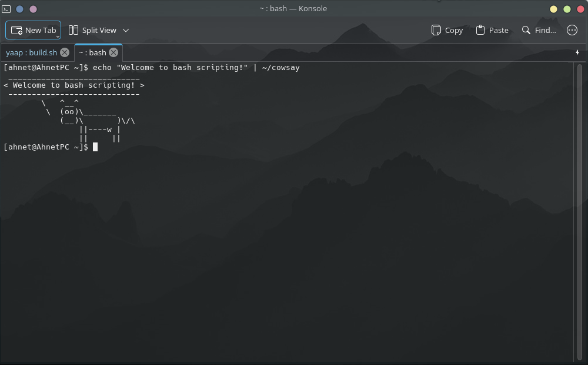Viewport: 588px width, 365px height.
Task: Click the lightning bolt icon on the tab bar
Action: (577, 52)
